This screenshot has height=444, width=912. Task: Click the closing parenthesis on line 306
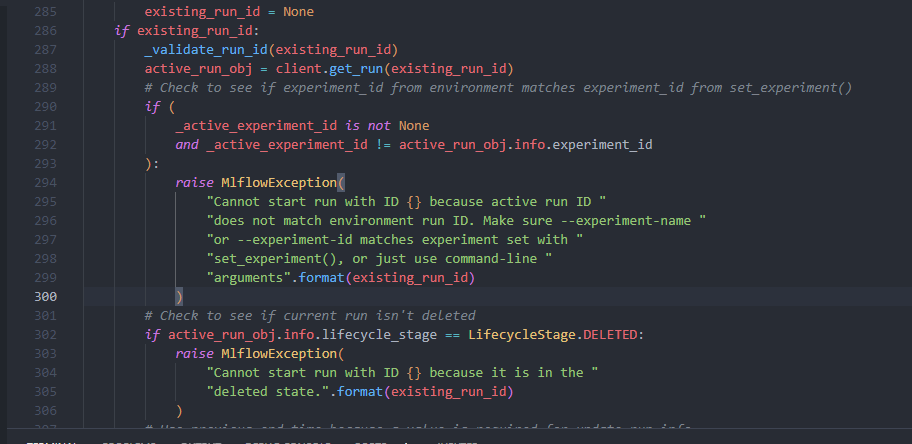tap(179, 411)
